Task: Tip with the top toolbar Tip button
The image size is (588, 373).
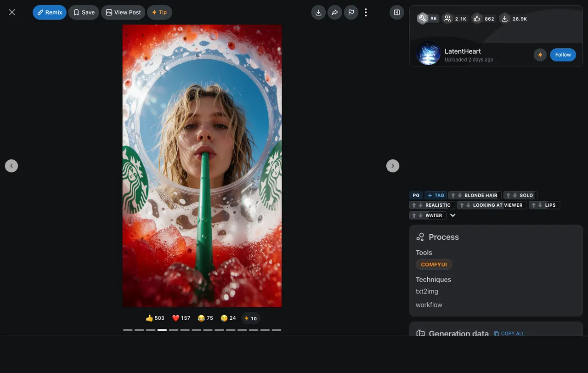Action: (159, 12)
